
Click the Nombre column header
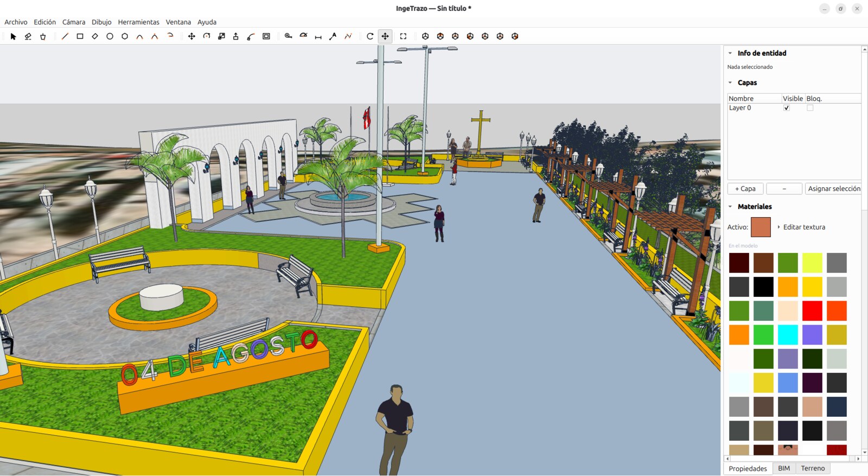tap(754, 99)
